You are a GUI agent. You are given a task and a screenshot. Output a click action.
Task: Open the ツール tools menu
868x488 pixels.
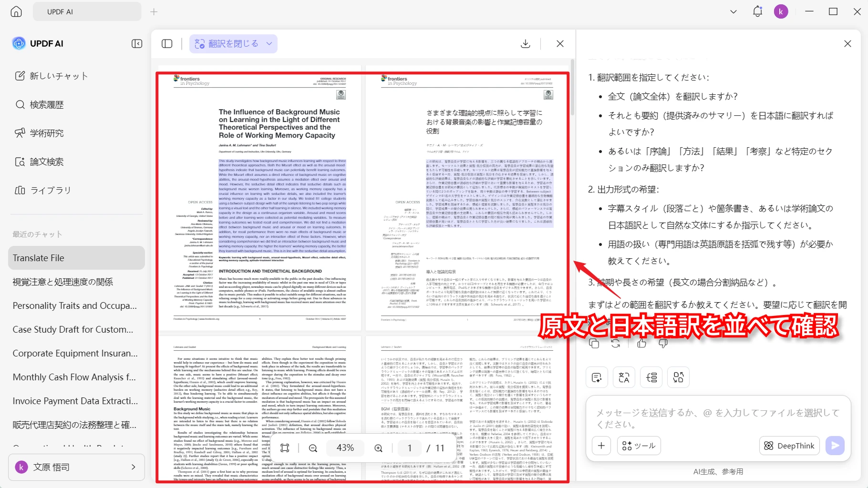pyautogui.click(x=639, y=446)
